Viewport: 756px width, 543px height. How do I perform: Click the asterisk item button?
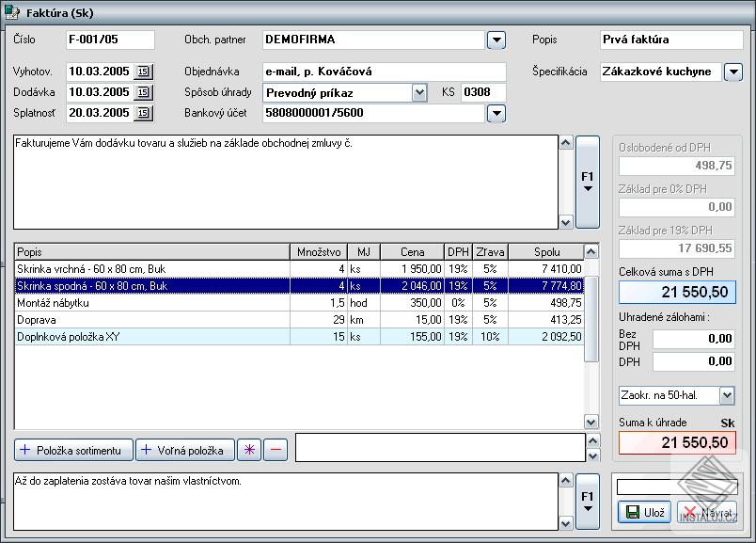[249, 450]
